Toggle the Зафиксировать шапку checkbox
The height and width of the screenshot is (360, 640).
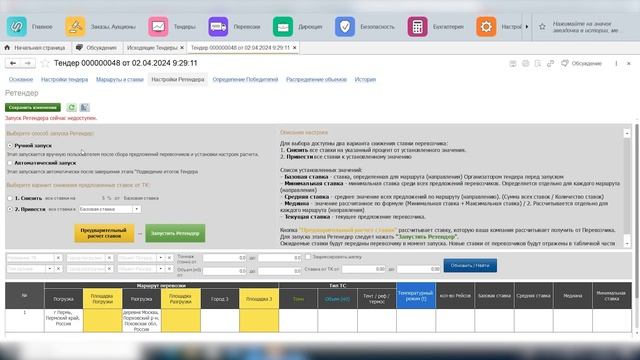(x=308, y=257)
